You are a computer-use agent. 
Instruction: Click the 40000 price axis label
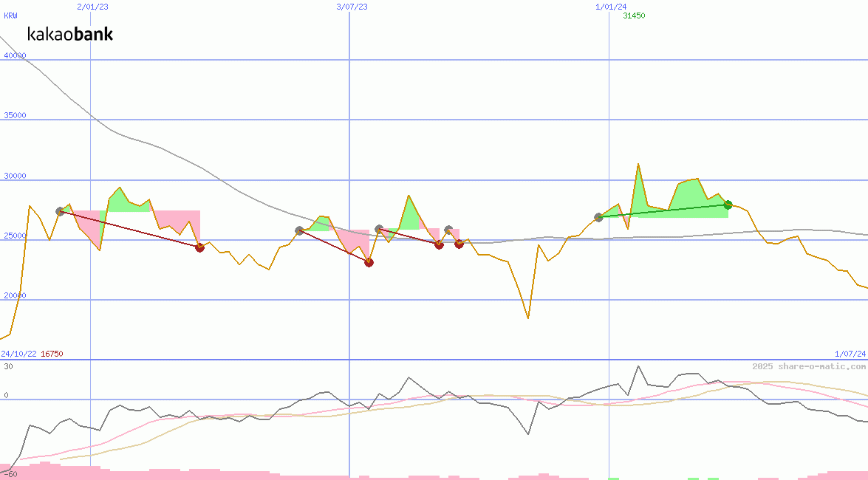(14, 55)
